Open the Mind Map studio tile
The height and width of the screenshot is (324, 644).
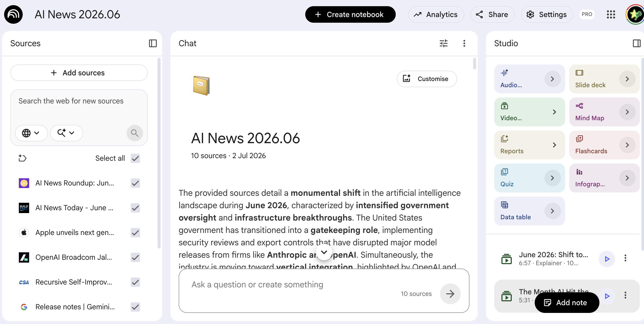tap(604, 112)
